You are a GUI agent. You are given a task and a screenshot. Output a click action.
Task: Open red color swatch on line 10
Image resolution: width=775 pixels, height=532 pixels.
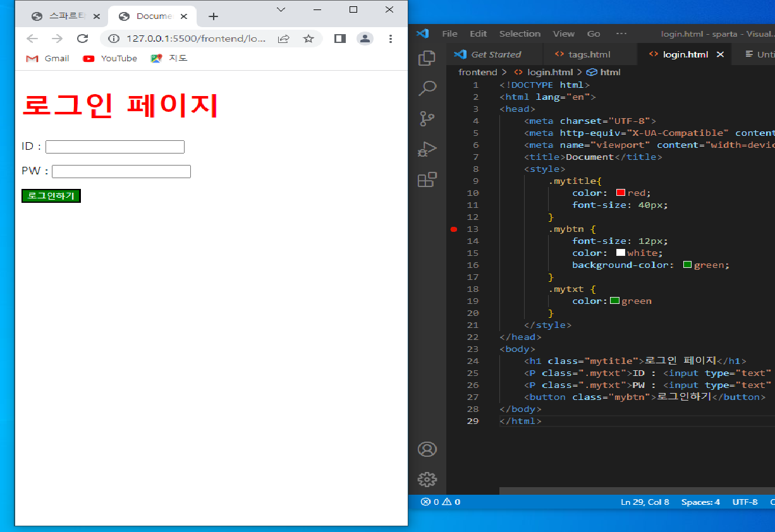point(620,193)
